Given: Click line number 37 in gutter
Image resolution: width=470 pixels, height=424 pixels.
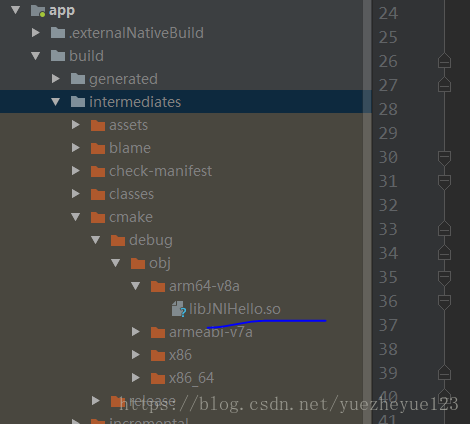Looking at the screenshot, I should pos(388,326).
